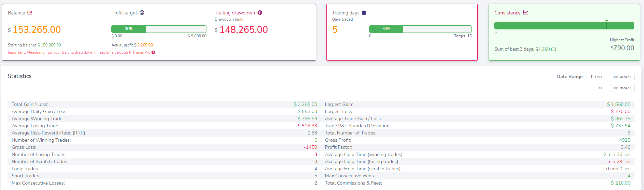Click the Statistics section heading
The height and width of the screenshot is (190, 644).
pos(19,76)
